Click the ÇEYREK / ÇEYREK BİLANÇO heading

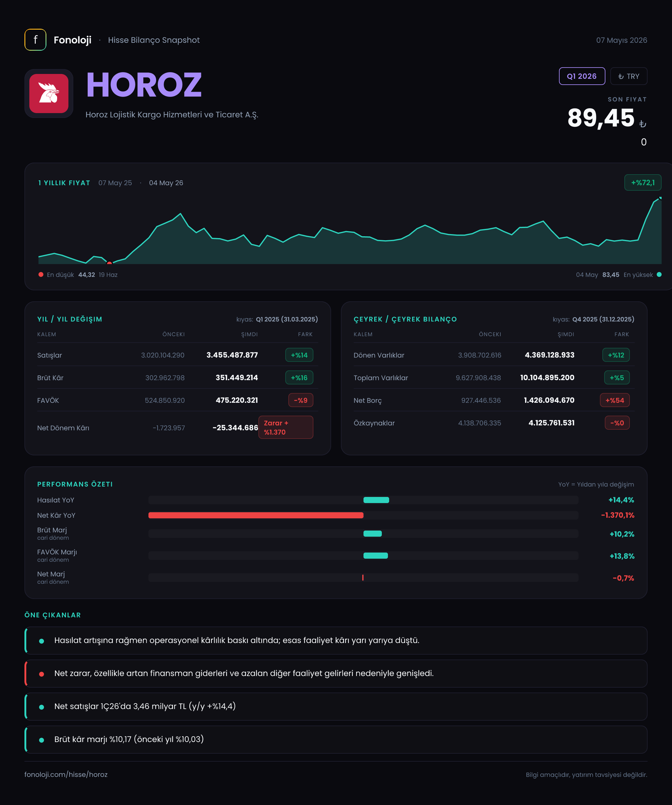(x=405, y=319)
